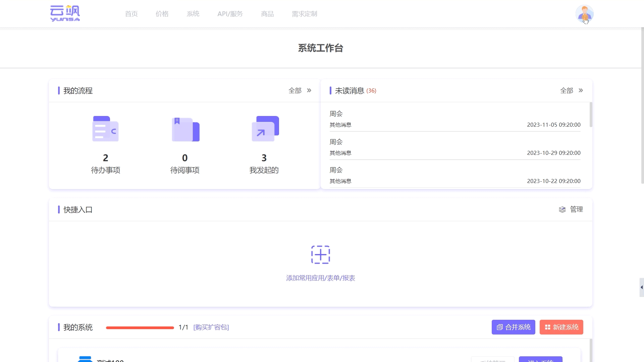Image resolution: width=644 pixels, height=362 pixels.
Task: Click the 管理 layers icon
Action: point(562,209)
